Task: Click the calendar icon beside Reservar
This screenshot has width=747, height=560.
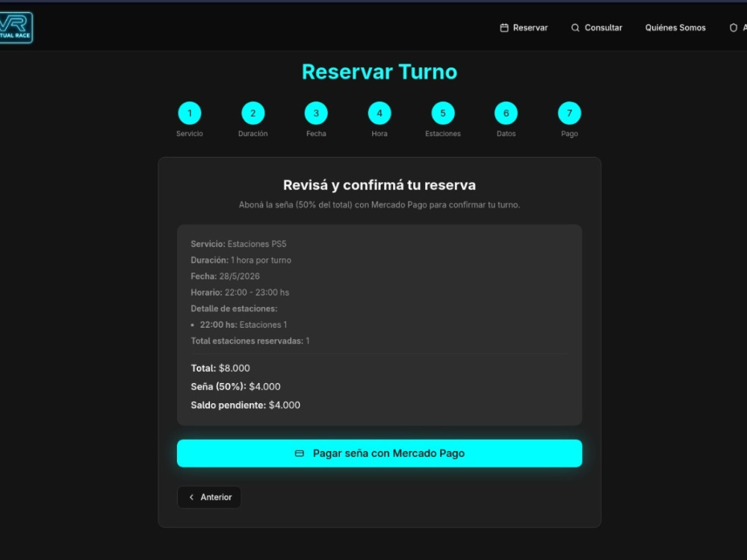Action: [x=504, y=28]
